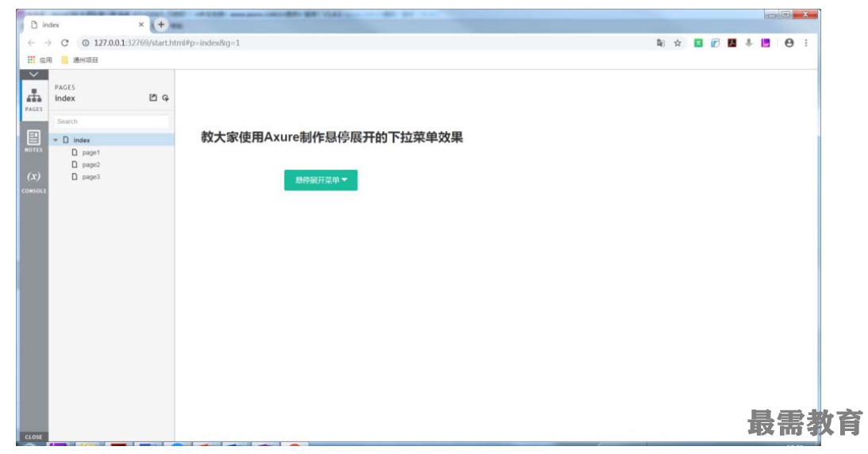Focus the Search pages field
This screenshot has width=868, height=454.
pos(111,121)
